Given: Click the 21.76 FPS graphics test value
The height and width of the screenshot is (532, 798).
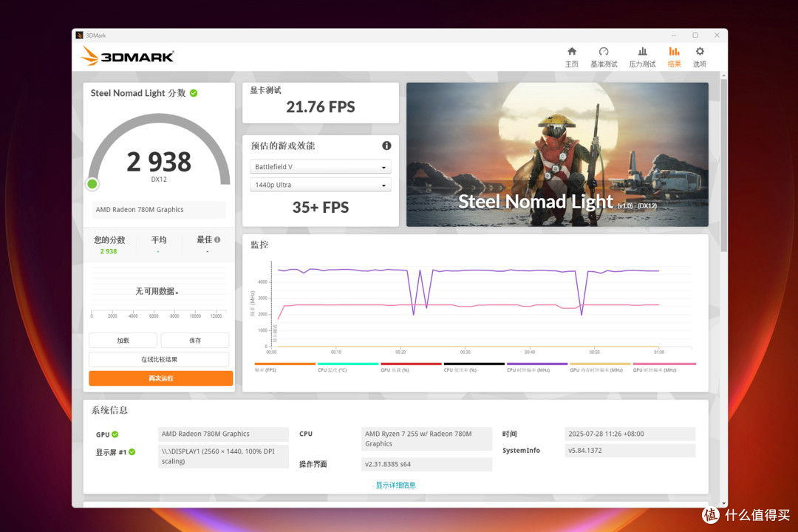Looking at the screenshot, I should pos(321,107).
